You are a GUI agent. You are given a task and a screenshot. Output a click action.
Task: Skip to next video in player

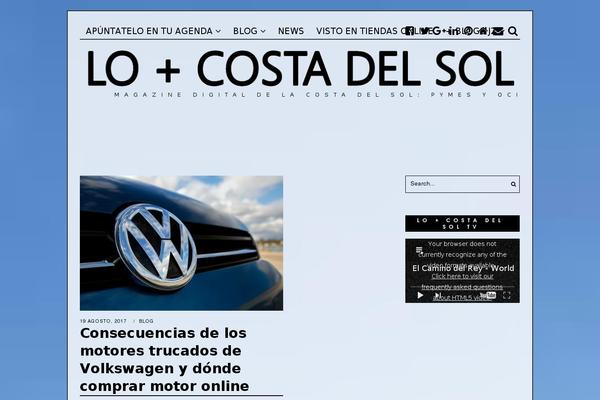(438, 295)
